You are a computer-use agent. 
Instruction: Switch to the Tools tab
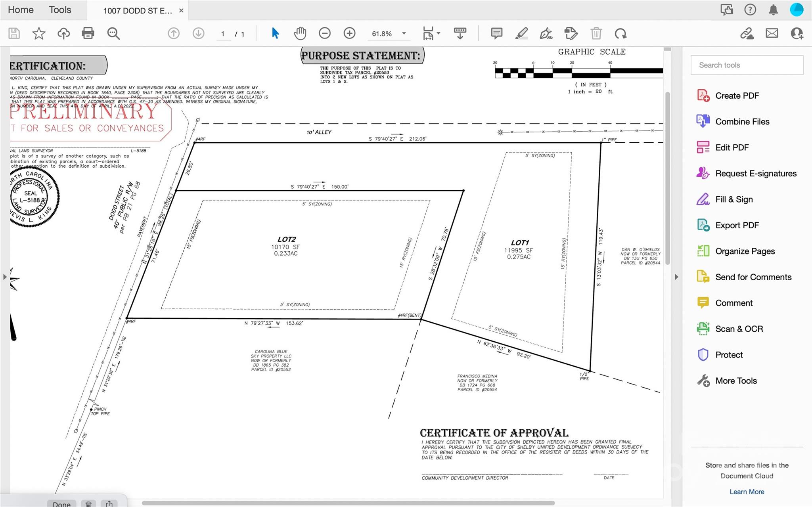point(60,10)
